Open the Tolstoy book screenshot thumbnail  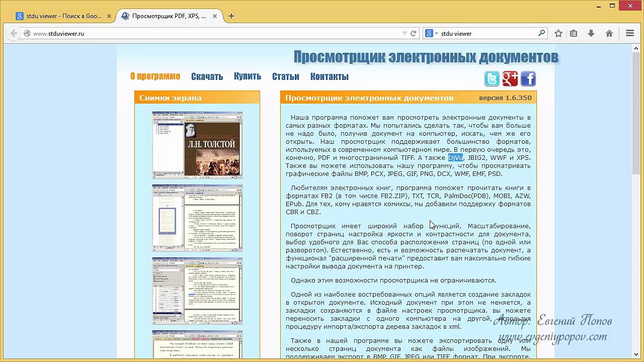click(197, 145)
